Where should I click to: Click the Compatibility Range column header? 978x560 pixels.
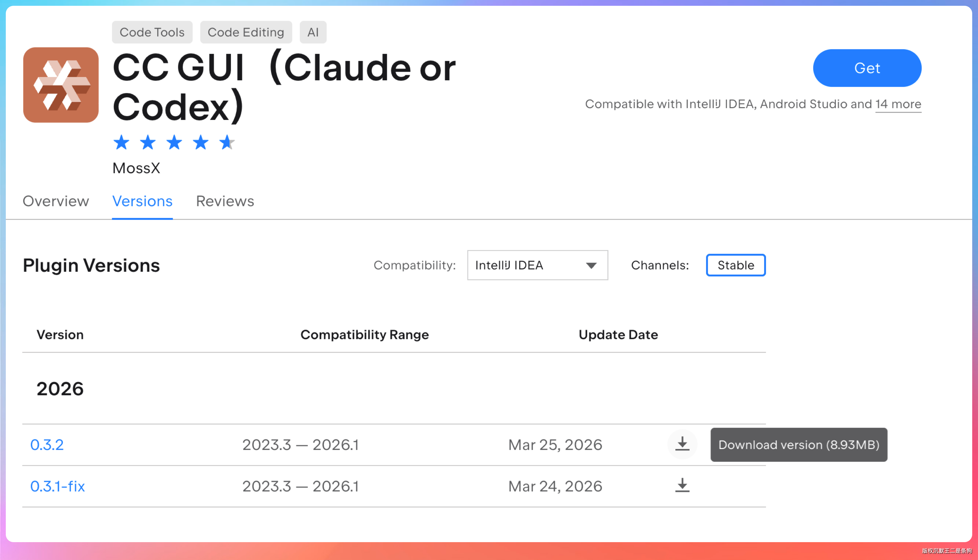365,335
